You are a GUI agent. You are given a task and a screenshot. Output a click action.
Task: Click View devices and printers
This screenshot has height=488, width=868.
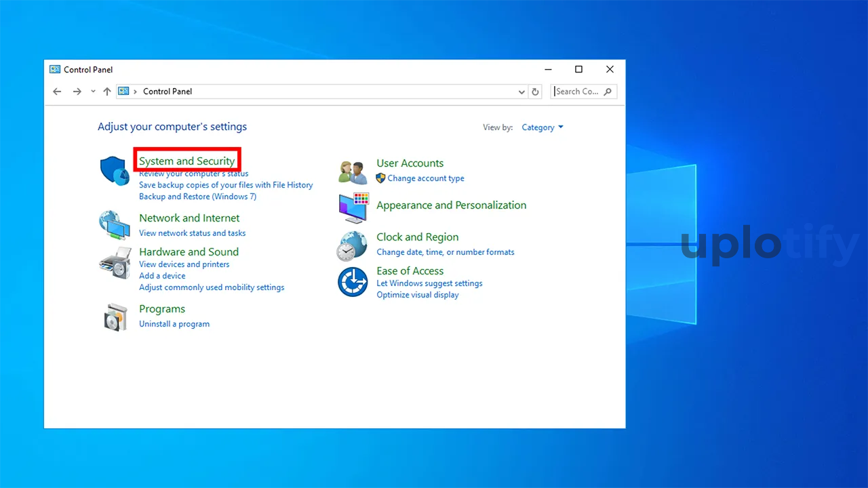tap(184, 264)
